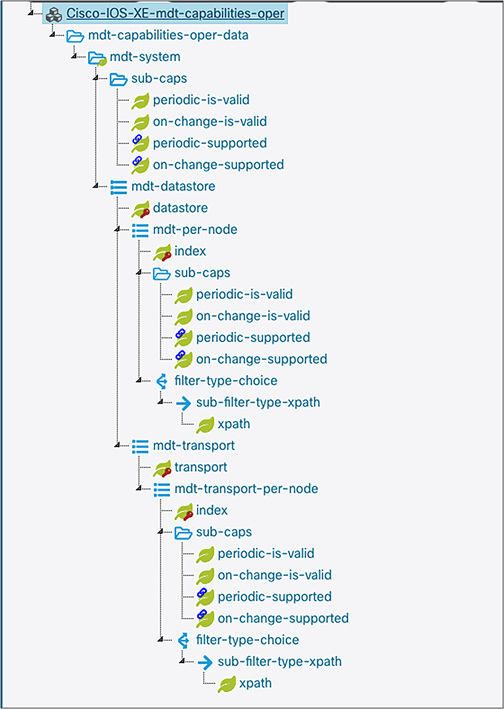Click the transport key leaf icon
The image size is (504, 709).
pos(162,468)
